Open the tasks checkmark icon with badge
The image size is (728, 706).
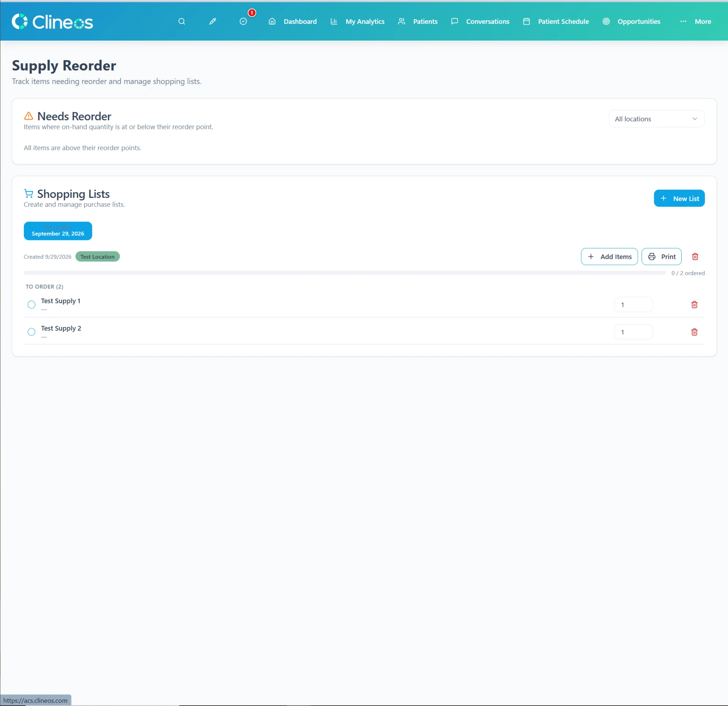tap(243, 22)
